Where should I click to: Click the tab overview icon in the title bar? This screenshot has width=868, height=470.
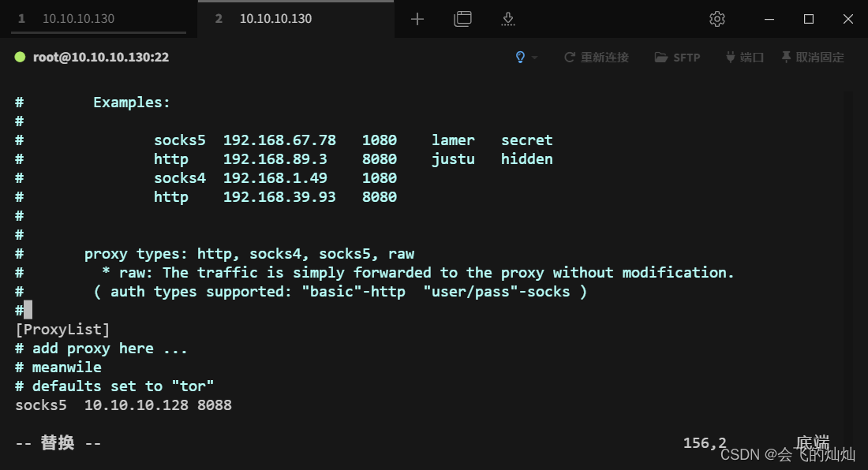click(x=462, y=18)
